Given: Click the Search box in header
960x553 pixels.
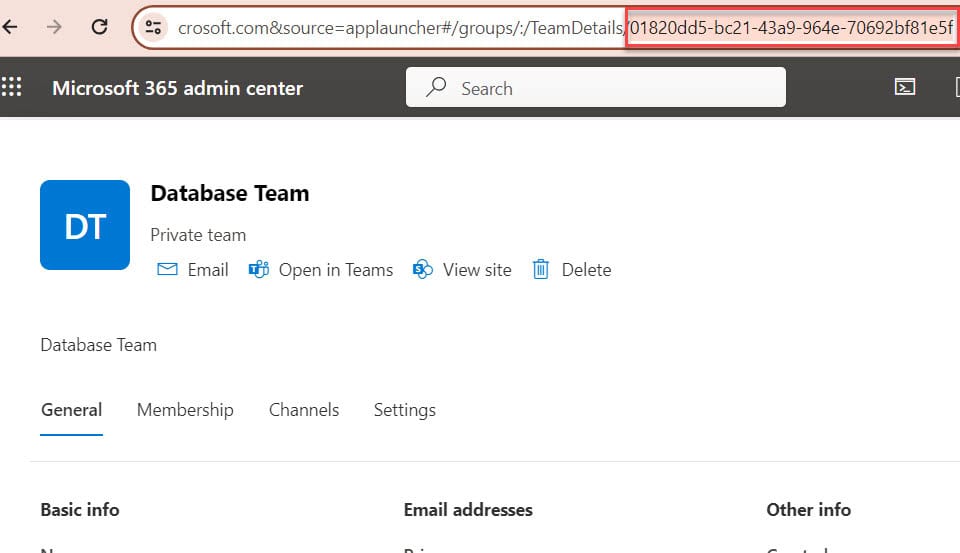Looking at the screenshot, I should coord(596,88).
